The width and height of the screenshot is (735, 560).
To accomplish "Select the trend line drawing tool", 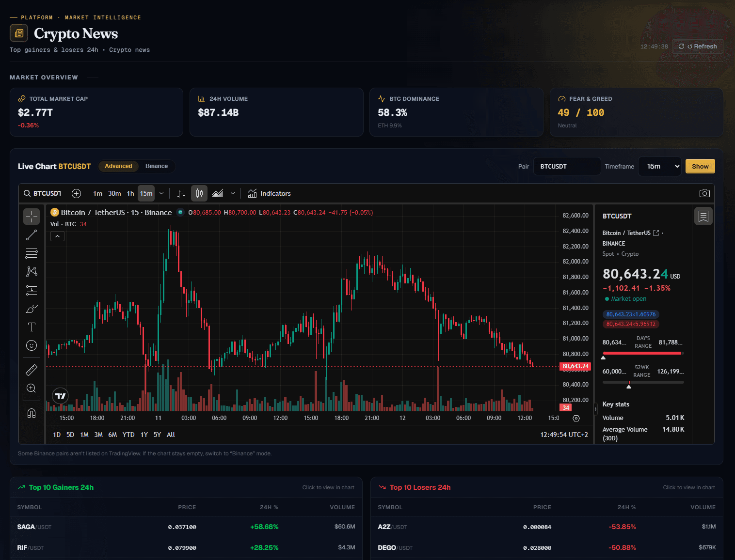I will click(x=32, y=235).
